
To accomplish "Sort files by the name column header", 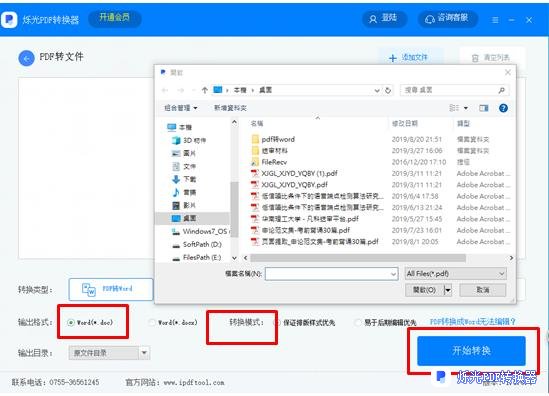I will click(257, 124).
